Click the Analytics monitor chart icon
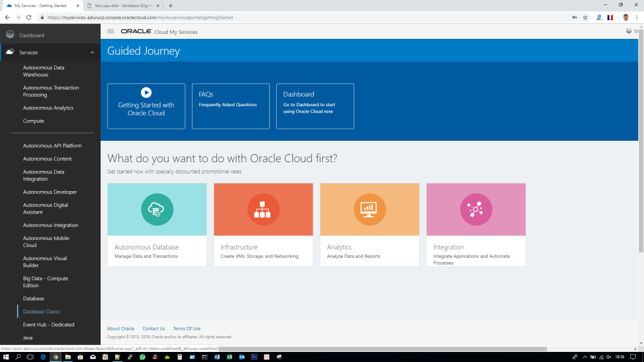This screenshot has width=644, height=362. tap(370, 209)
